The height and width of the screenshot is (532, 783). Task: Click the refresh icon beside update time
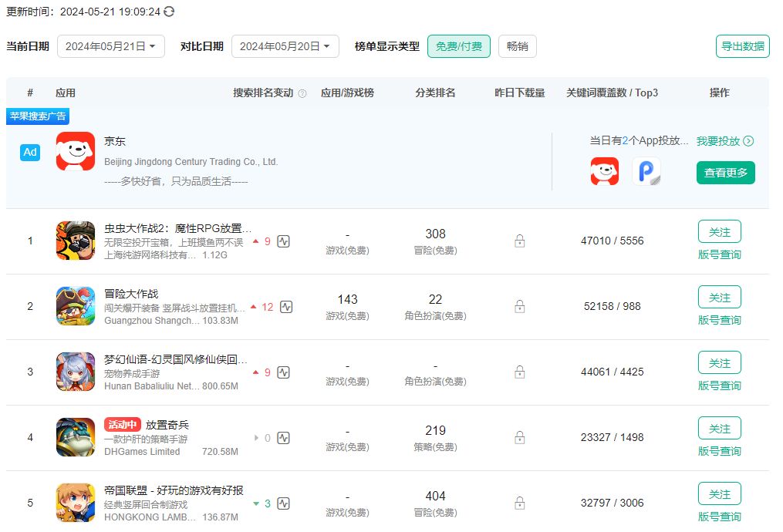pos(169,12)
